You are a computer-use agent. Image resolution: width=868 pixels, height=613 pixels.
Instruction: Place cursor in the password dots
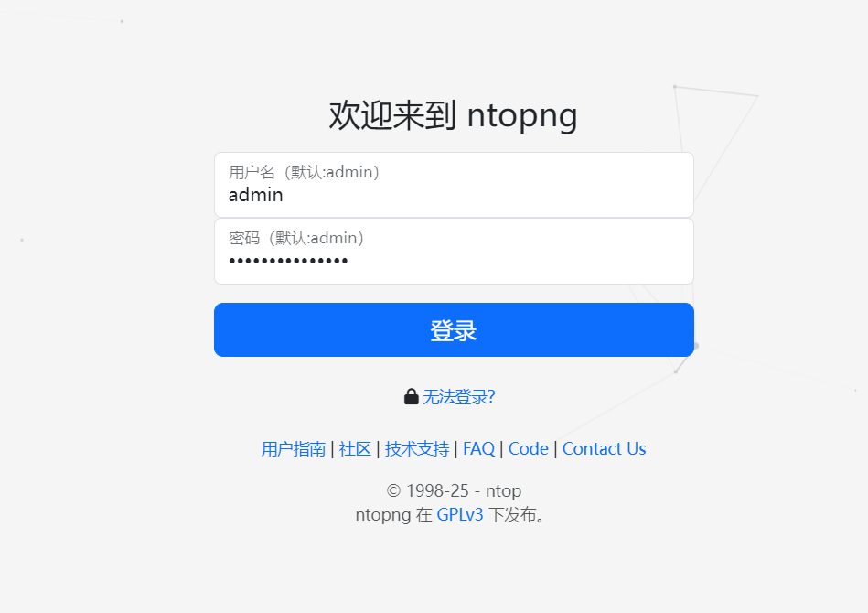288,261
